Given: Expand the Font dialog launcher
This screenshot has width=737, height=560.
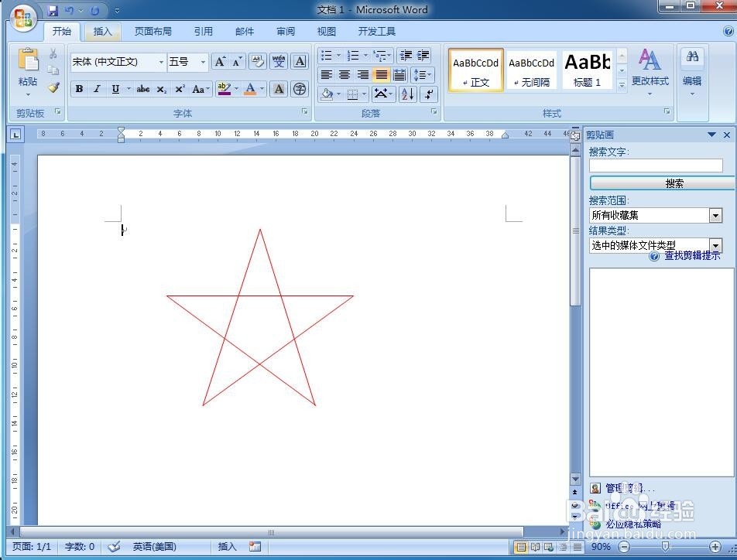Looking at the screenshot, I should pos(304,112).
